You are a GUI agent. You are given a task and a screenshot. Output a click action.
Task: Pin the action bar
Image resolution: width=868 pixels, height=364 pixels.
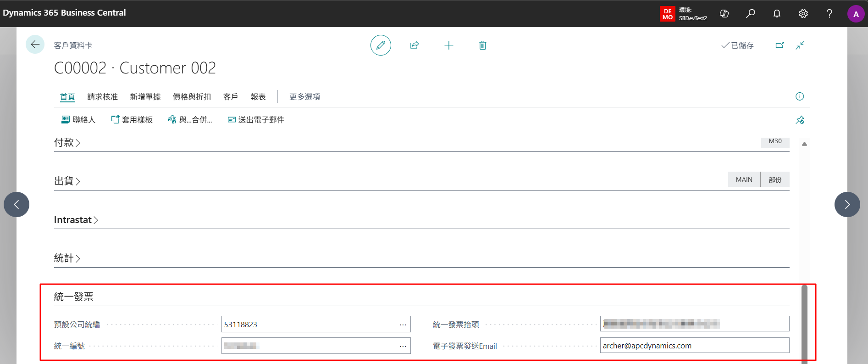coord(800,120)
